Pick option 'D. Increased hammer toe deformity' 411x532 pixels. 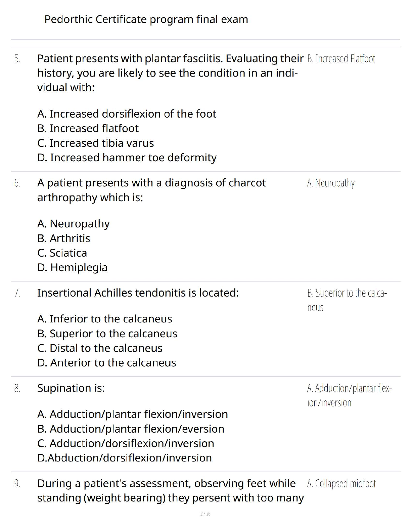point(127,158)
